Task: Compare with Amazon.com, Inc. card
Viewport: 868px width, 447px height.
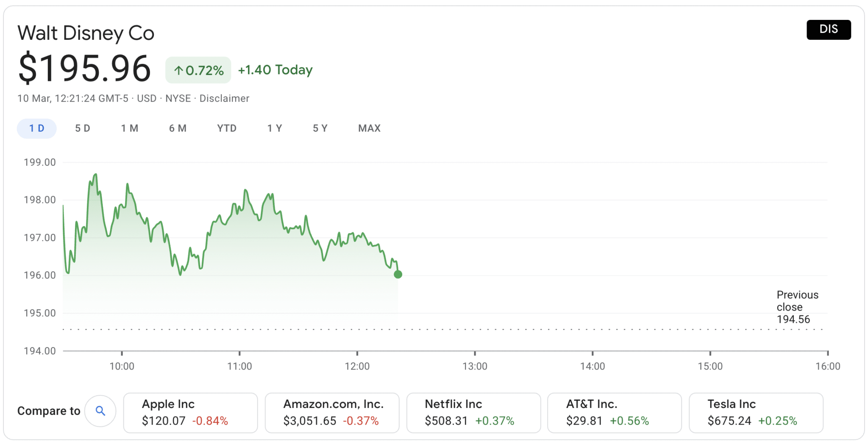Action: click(332, 413)
